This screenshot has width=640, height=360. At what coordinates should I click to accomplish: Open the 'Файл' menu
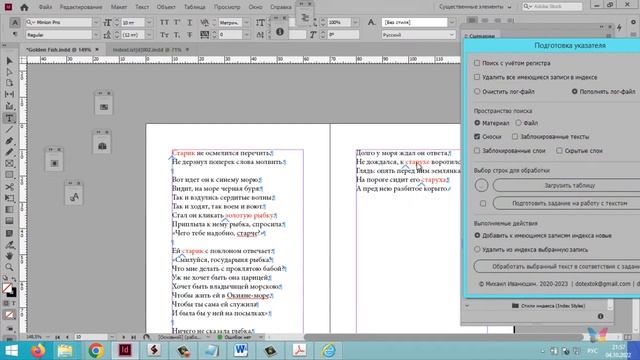click(45, 7)
